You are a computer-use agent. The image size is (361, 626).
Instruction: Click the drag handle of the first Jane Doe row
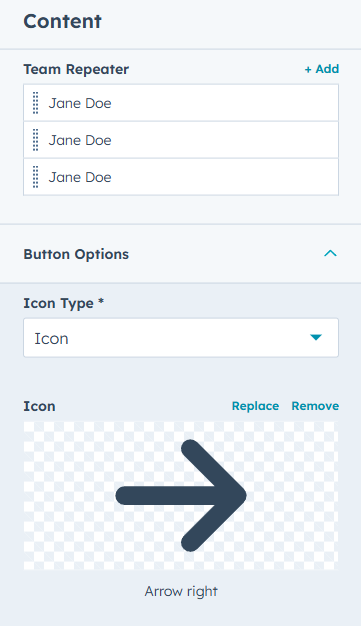tap(36, 103)
